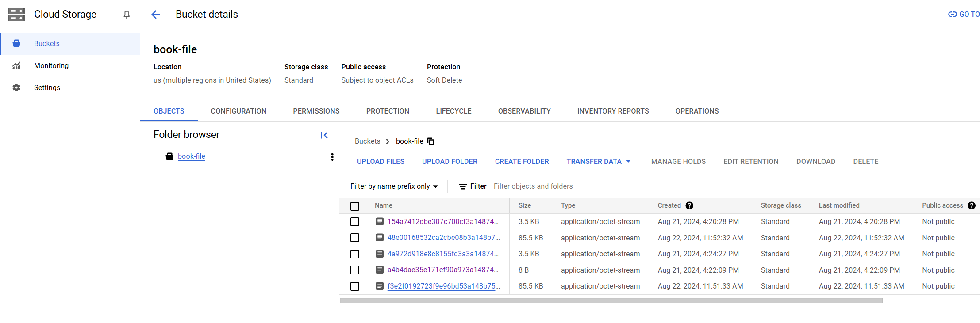
Task: Switch to the Configuration tab
Action: 238,111
